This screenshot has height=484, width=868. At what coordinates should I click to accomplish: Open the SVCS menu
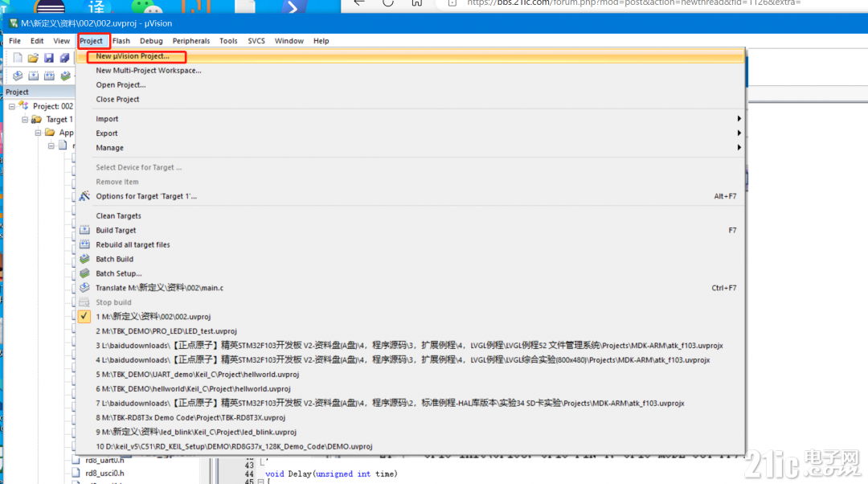[256, 41]
